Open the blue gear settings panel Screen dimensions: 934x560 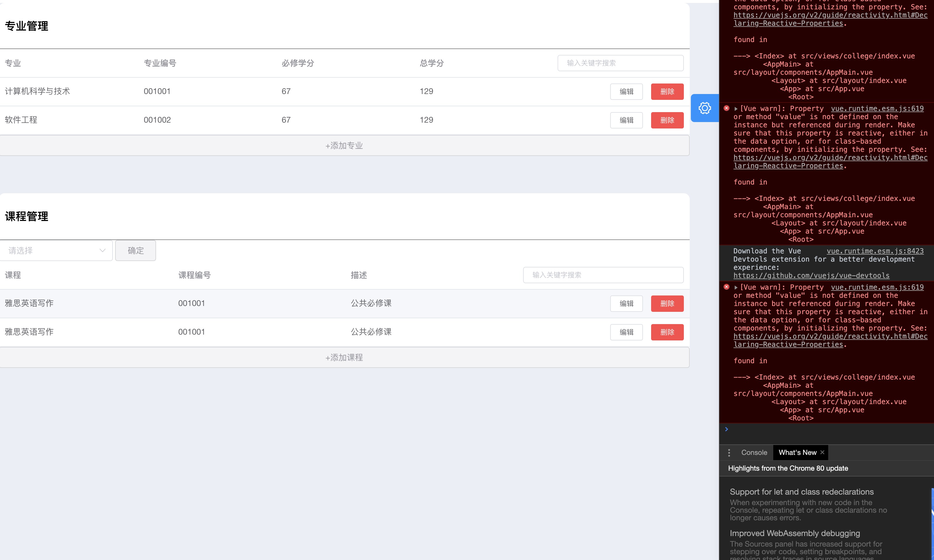(x=704, y=108)
